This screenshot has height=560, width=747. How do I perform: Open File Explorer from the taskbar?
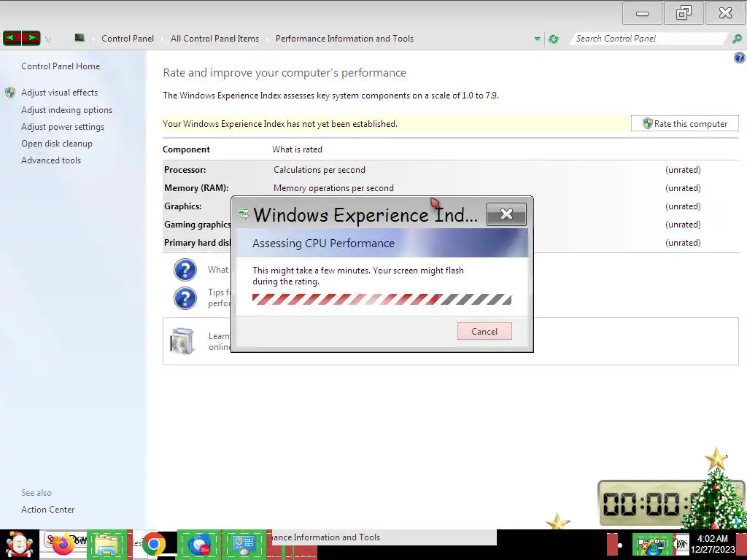click(x=107, y=545)
